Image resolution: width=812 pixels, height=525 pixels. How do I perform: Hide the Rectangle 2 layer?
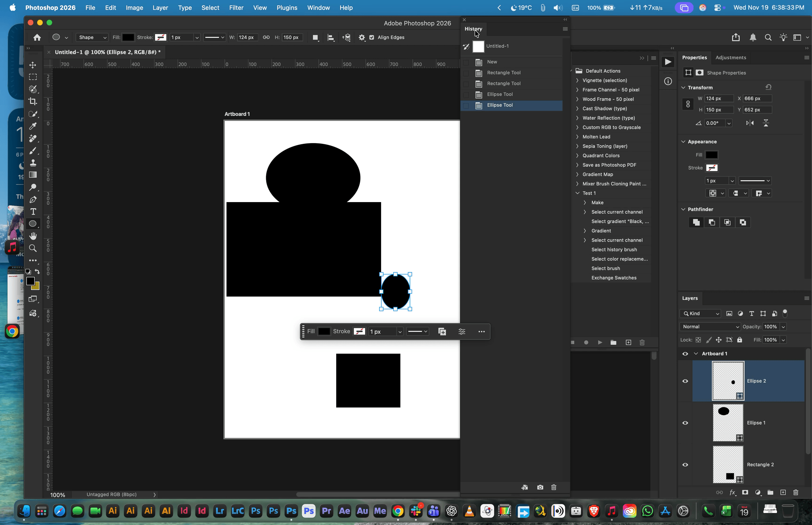[x=685, y=465]
